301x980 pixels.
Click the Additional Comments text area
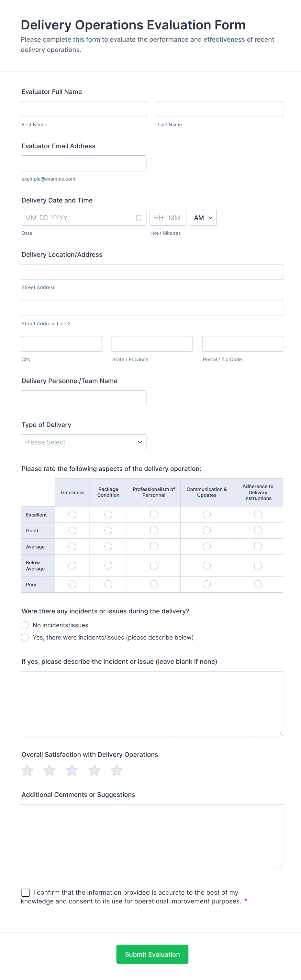pos(152,836)
